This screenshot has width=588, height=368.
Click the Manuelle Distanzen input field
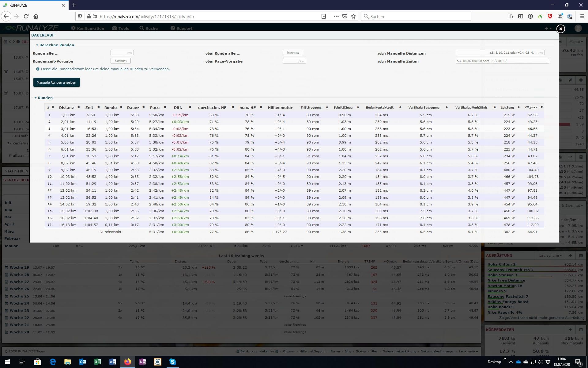[500, 53]
